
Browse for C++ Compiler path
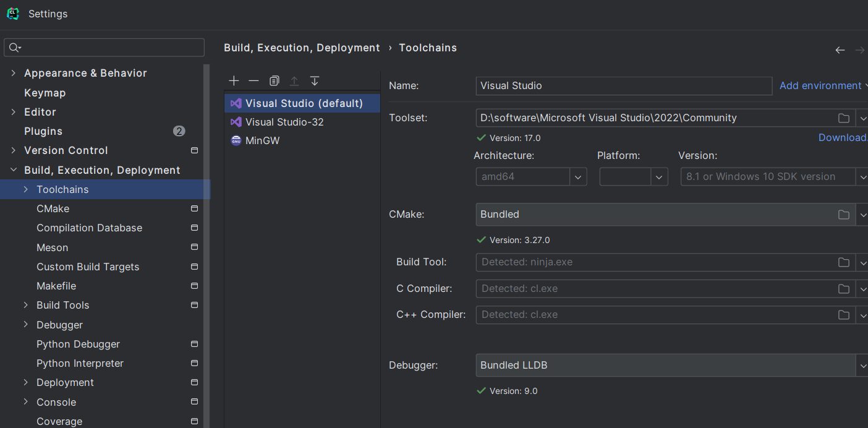click(844, 315)
